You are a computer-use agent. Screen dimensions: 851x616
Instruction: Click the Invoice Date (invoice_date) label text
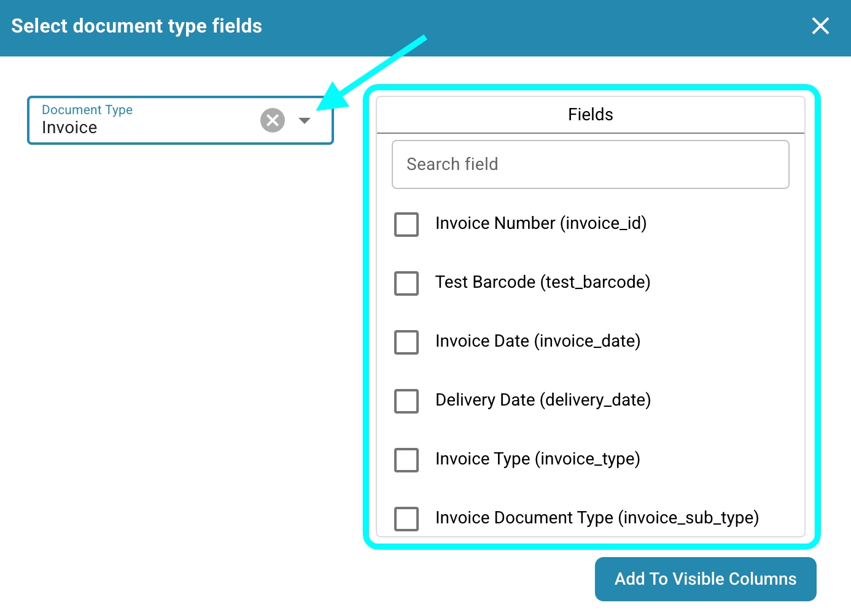click(537, 341)
